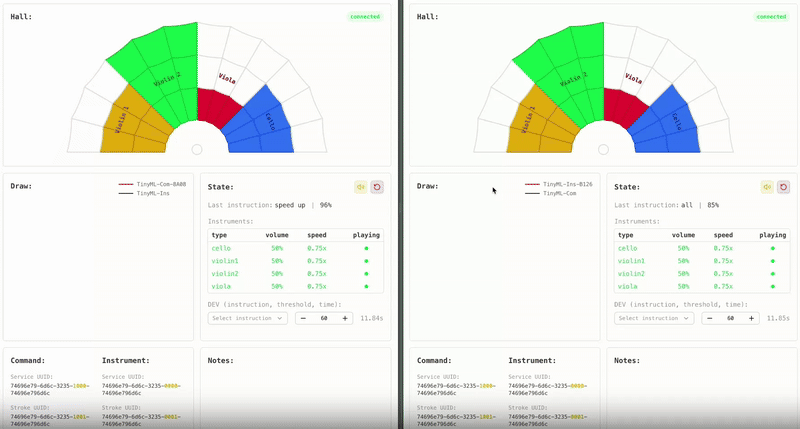
Task: Click minus on the right panel threshold stepper
Action: pyautogui.click(x=710, y=318)
